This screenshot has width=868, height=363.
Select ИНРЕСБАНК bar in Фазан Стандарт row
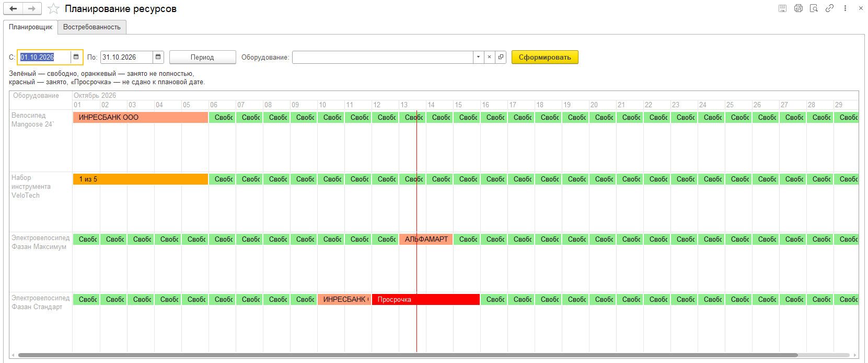tap(344, 299)
